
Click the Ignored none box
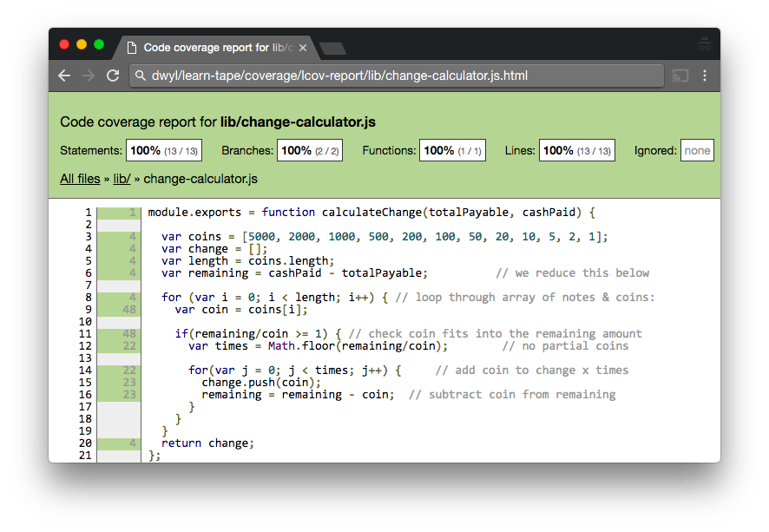coord(697,150)
